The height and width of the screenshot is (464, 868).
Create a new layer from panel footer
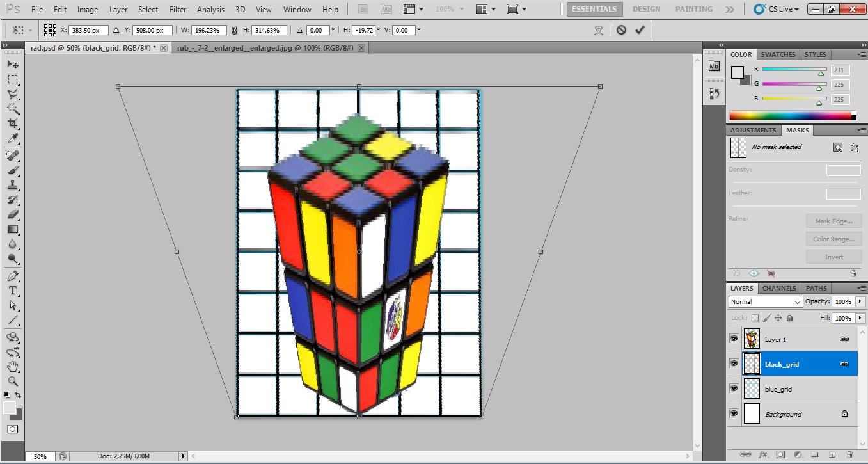(832, 454)
